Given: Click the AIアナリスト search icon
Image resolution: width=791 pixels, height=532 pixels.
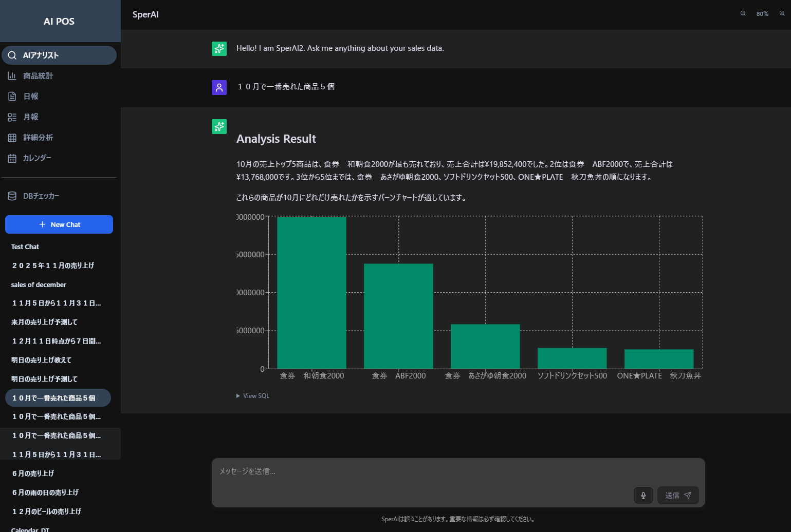Looking at the screenshot, I should point(12,55).
